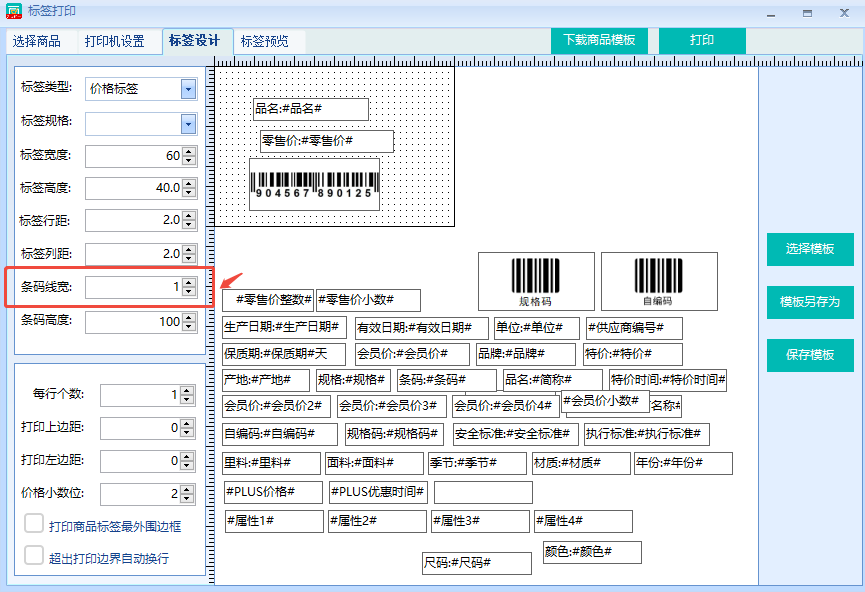Click the 下载商品模板 button
This screenshot has height=592, width=865.
599,40
